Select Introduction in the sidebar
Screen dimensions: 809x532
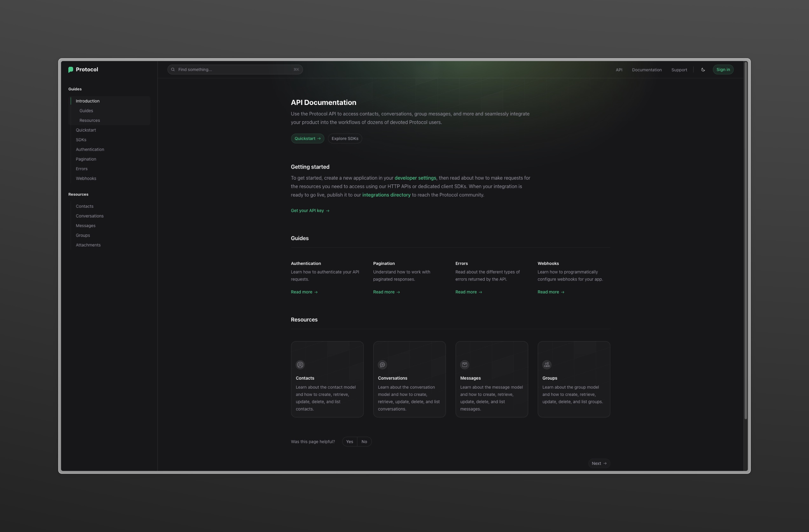point(88,101)
